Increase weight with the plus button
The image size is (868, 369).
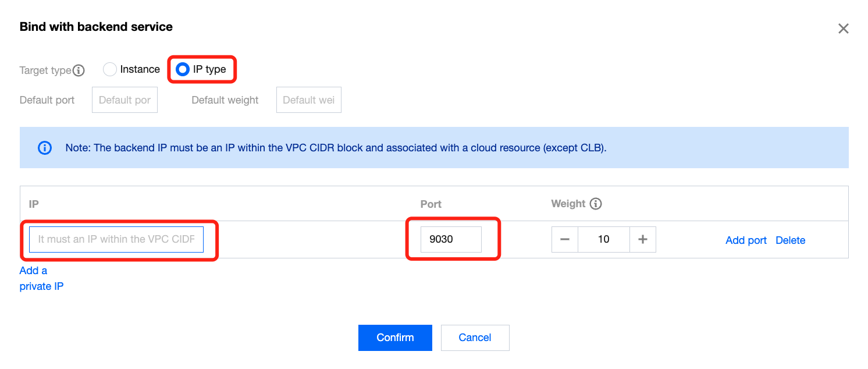(642, 239)
